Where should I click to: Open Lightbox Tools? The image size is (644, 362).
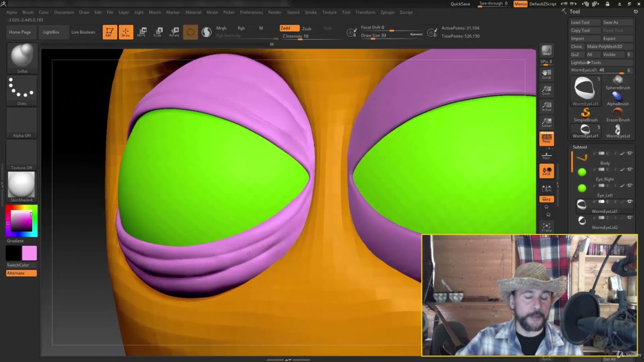click(x=586, y=62)
